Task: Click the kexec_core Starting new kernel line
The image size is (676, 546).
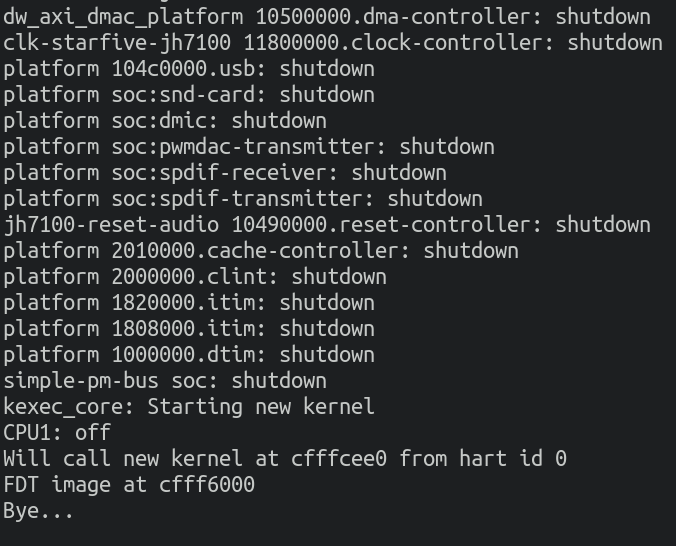Action: tap(189, 407)
